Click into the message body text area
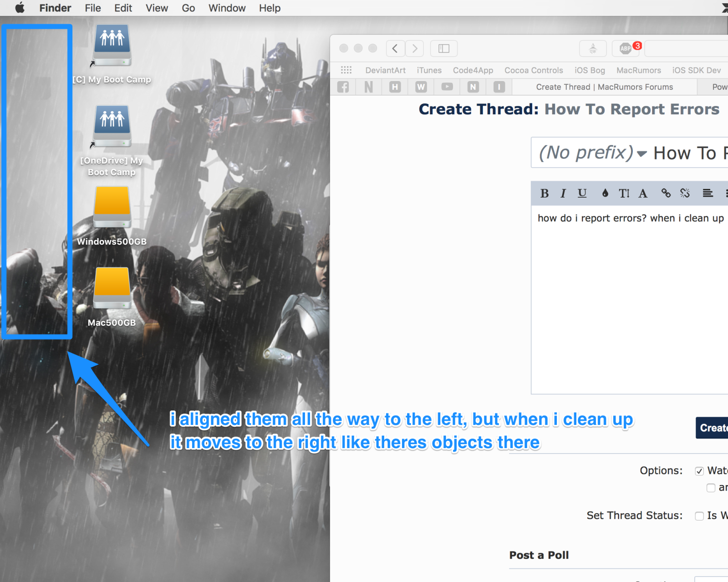 (x=630, y=300)
